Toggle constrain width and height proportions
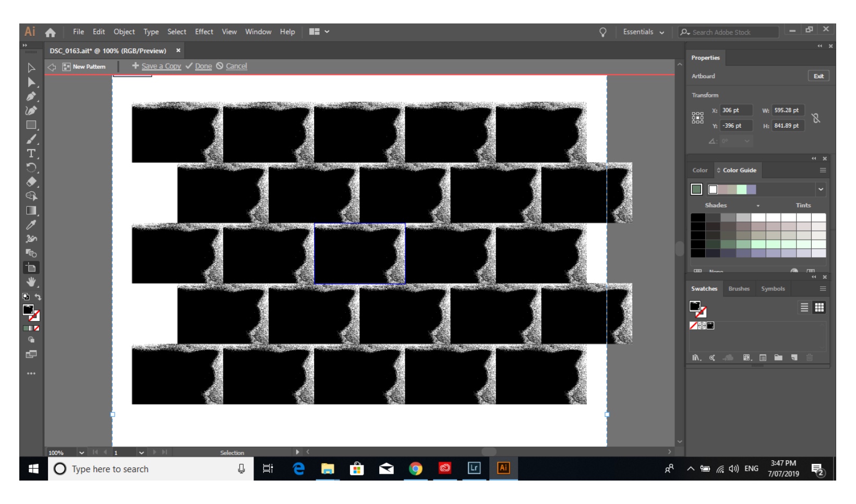 [816, 118]
